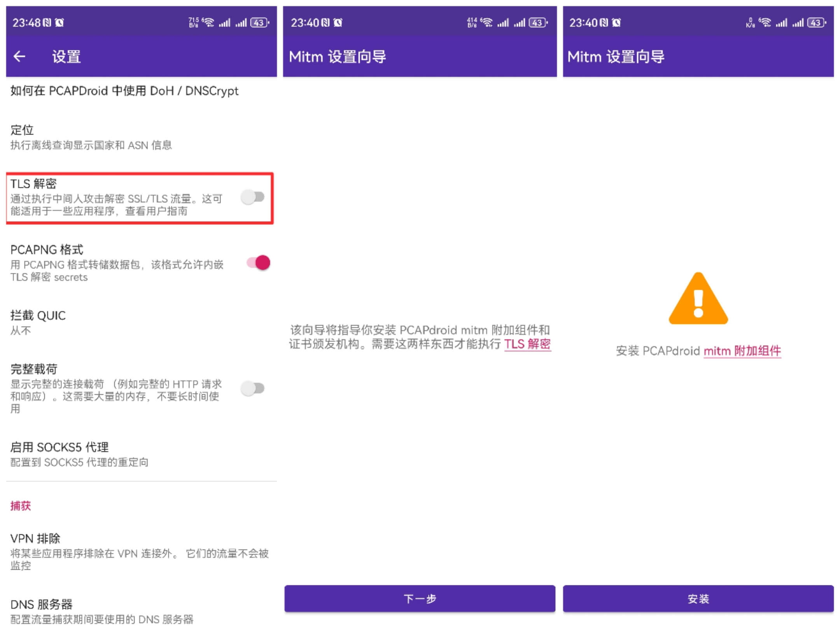Tap Wi-Fi icon in right screen status bar
The image size is (840, 630).
tap(765, 22)
